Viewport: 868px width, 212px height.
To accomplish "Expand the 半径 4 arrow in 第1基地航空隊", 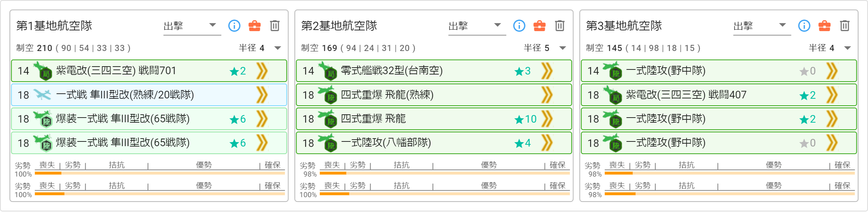I will coord(278,48).
